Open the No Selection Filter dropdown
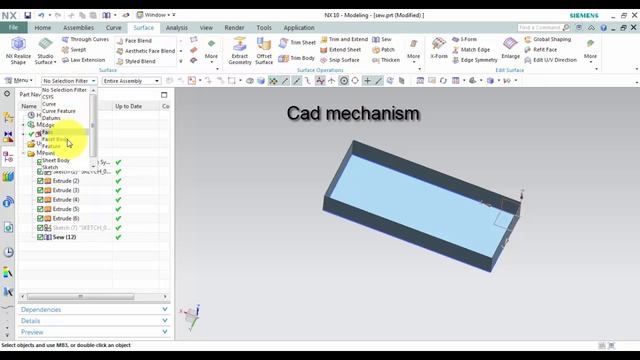This screenshot has width=640, height=360. coord(69,81)
